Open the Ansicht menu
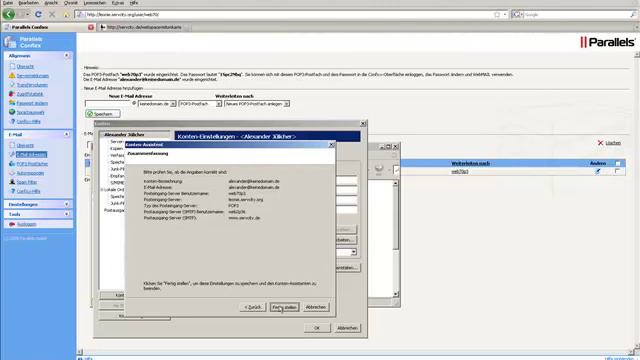 click(x=51, y=3)
